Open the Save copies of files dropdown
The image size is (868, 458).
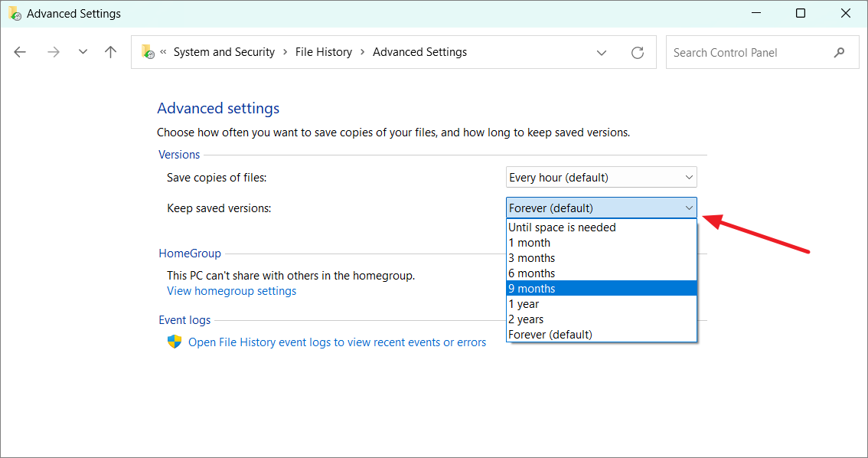pyautogui.click(x=601, y=178)
